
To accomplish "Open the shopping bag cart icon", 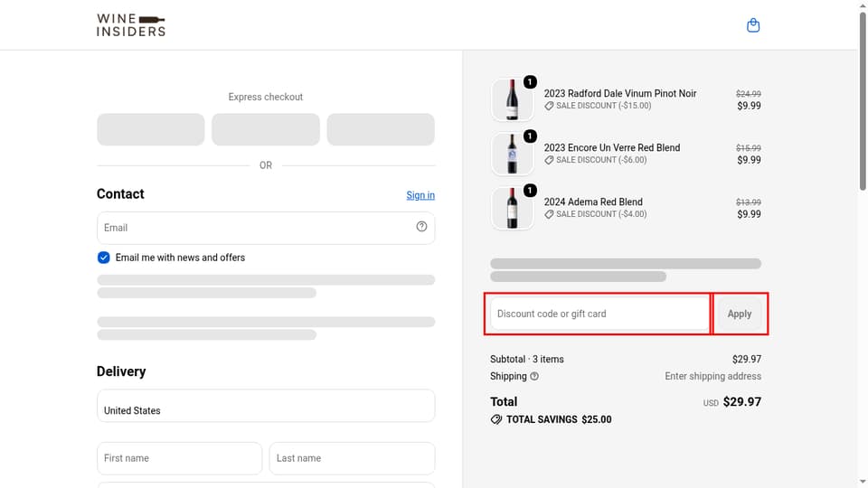I will [753, 25].
